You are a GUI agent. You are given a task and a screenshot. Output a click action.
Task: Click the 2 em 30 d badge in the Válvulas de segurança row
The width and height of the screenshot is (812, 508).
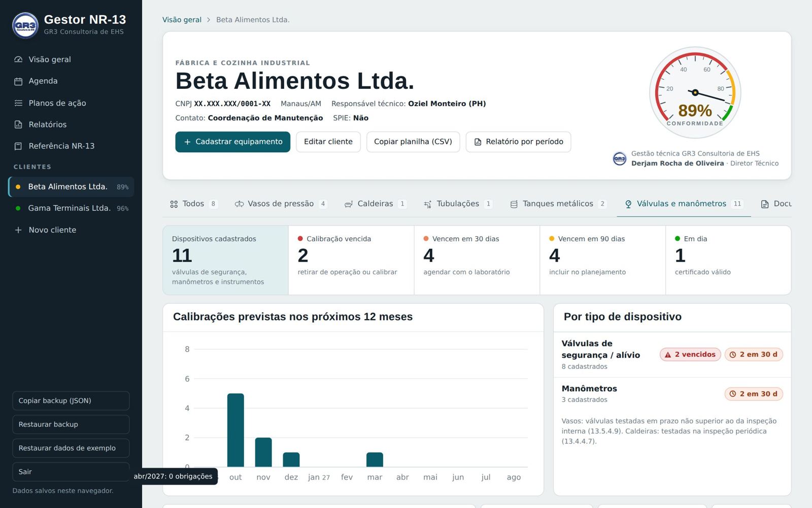(x=754, y=355)
